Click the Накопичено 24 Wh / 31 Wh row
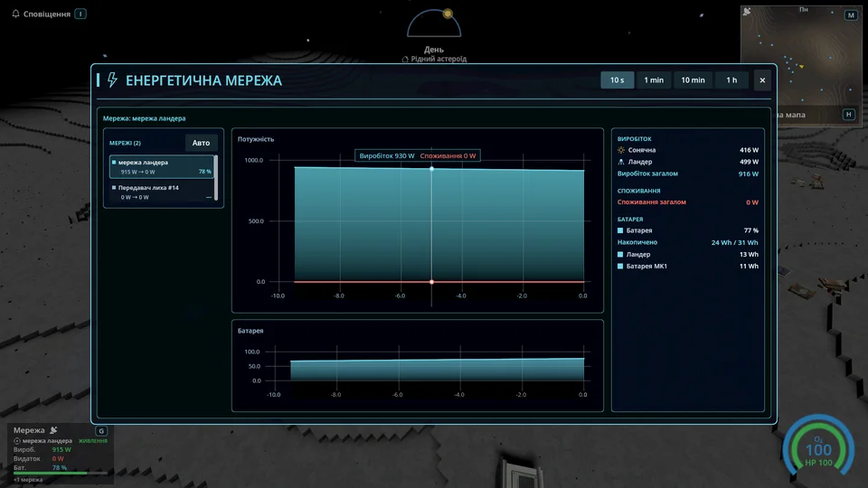868x488 pixels. point(687,242)
